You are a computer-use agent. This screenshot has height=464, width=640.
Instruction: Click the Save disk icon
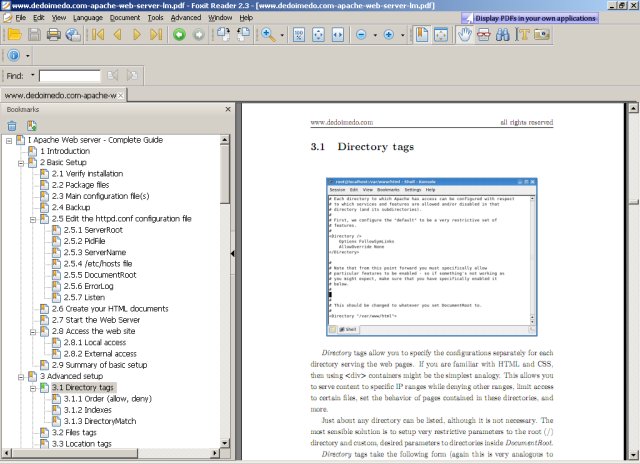(x=34, y=35)
